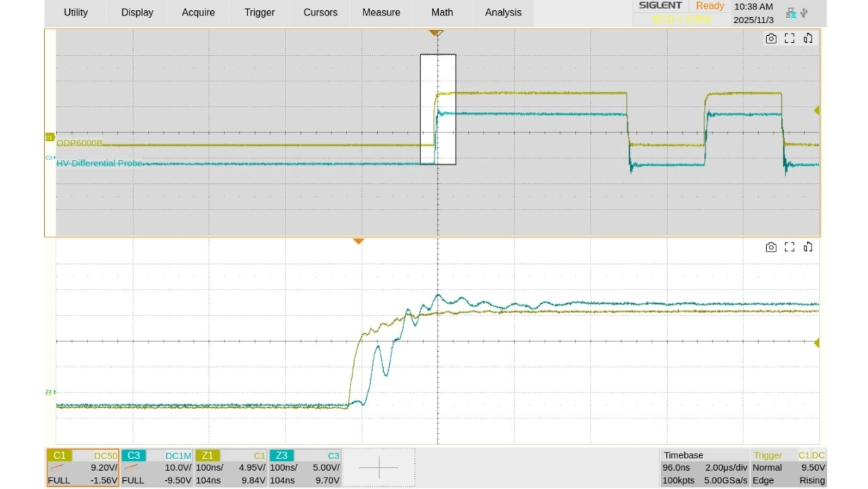Open the Trigger settings panel
This screenshot has width=868, height=489.
click(x=789, y=467)
